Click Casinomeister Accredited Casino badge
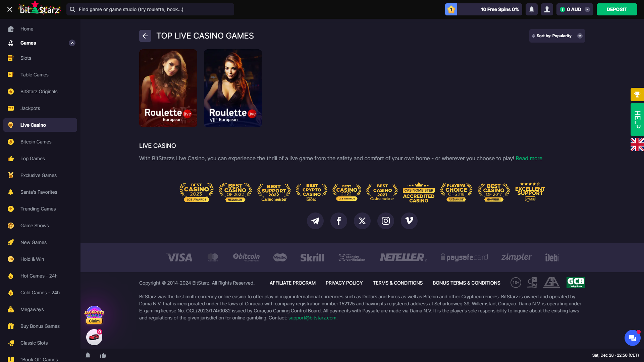644x362 pixels. coord(419,192)
